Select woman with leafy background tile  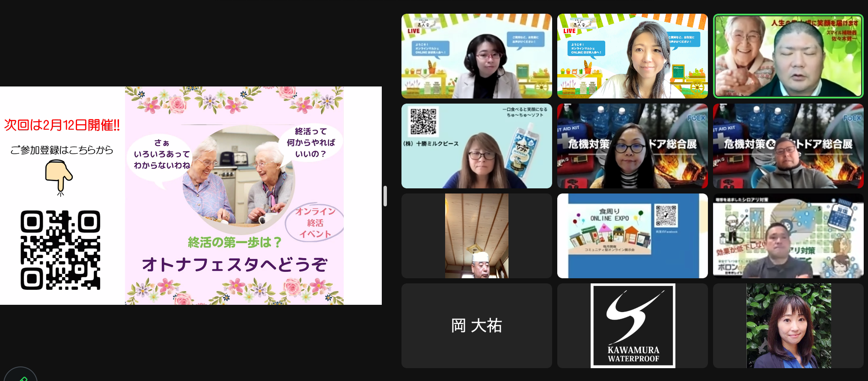788,326
